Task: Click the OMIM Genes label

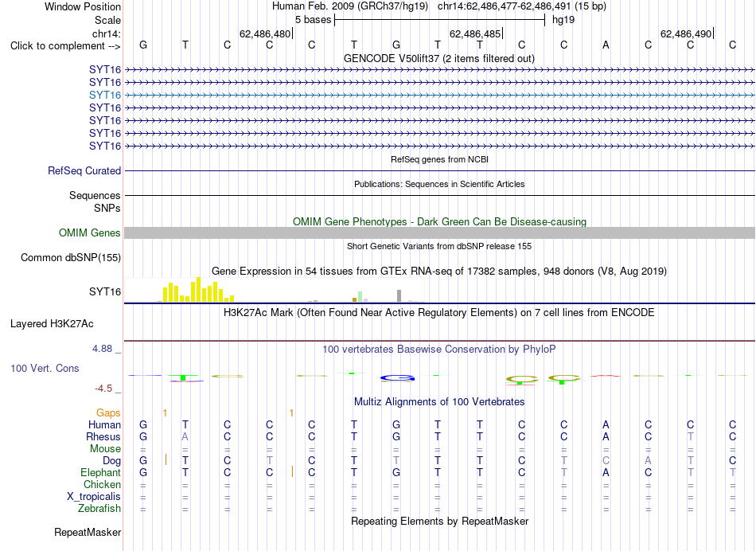Action: 90,233
